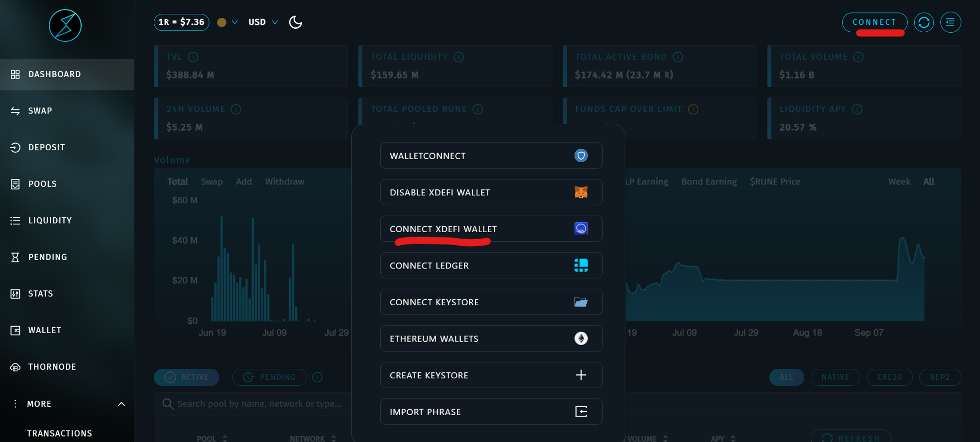The image size is (980, 442).
Task: Click the refresh circle icon in header
Action: 924,22
